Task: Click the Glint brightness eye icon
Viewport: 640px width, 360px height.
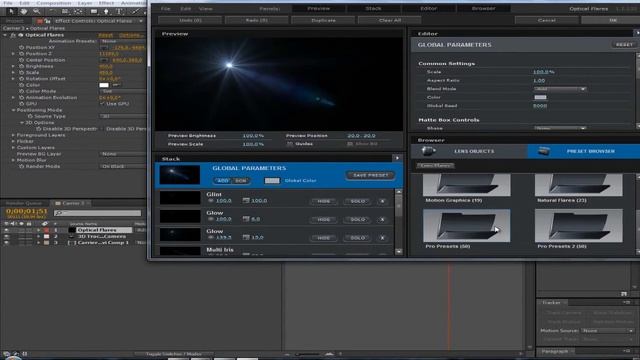Action: (x=211, y=201)
